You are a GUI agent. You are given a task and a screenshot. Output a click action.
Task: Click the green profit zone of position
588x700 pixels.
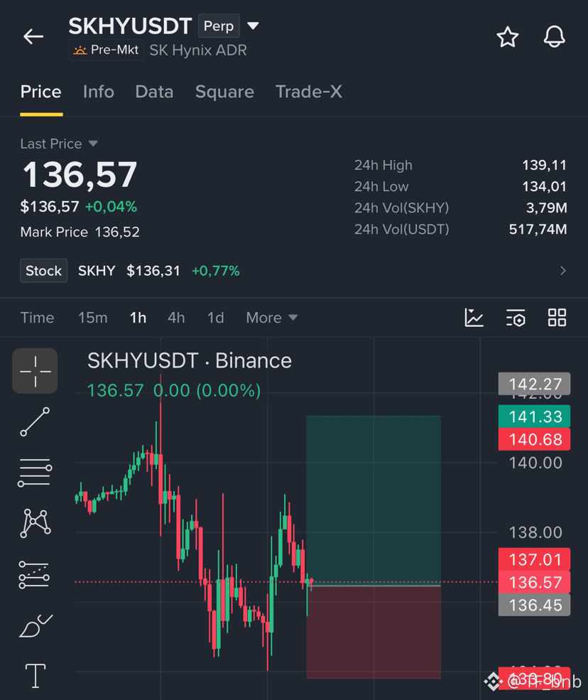(x=374, y=499)
